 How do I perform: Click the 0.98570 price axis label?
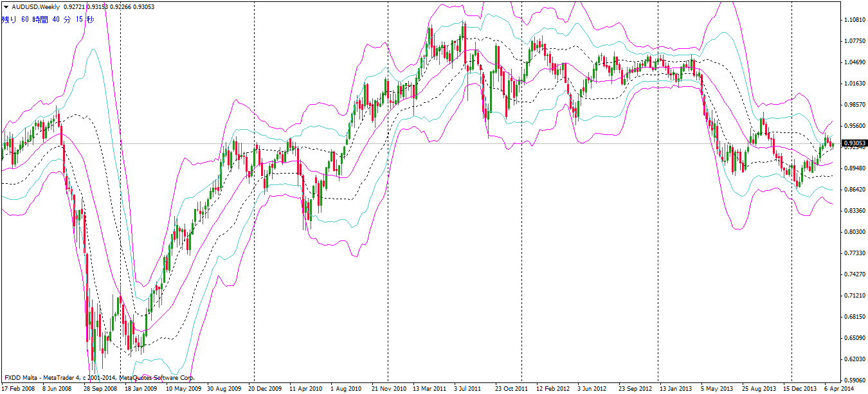tap(854, 105)
